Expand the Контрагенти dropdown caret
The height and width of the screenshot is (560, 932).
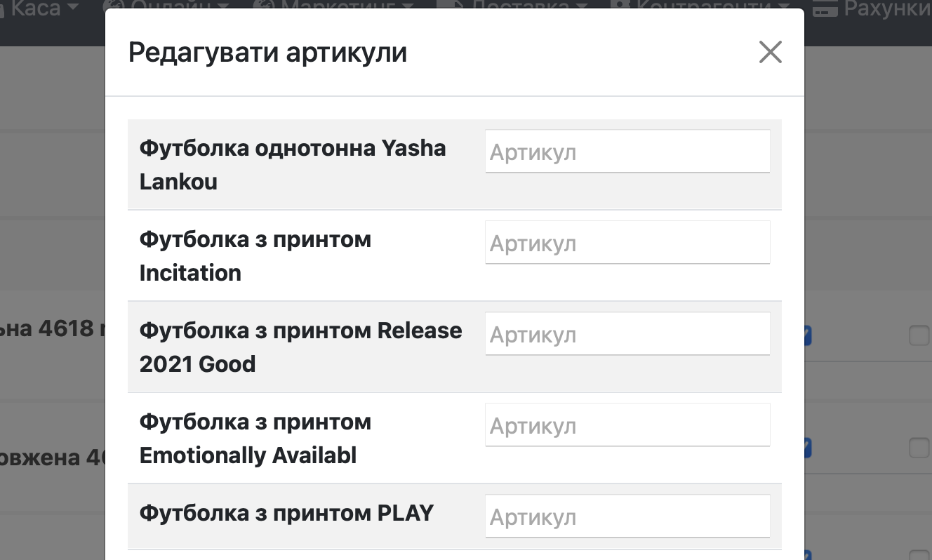pos(784,7)
